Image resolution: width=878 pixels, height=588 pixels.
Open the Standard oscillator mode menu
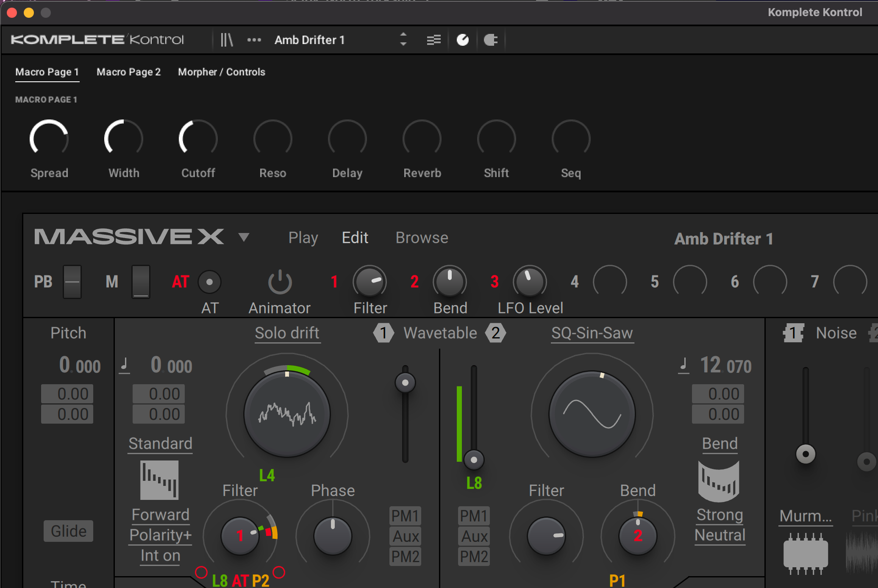[x=161, y=444]
